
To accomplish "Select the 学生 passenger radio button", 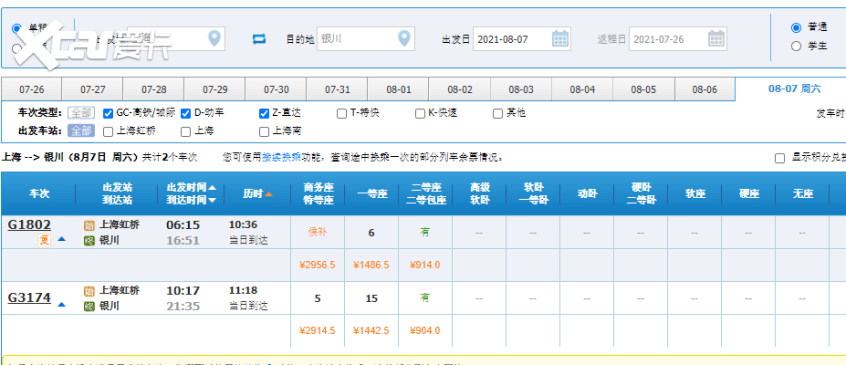I will pyautogui.click(x=796, y=46).
